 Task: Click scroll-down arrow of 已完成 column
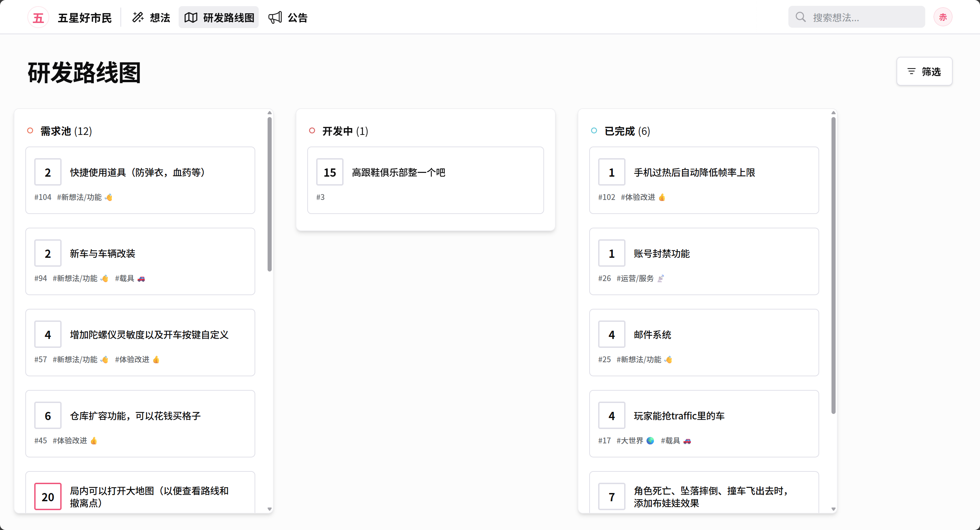coord(833,509)
